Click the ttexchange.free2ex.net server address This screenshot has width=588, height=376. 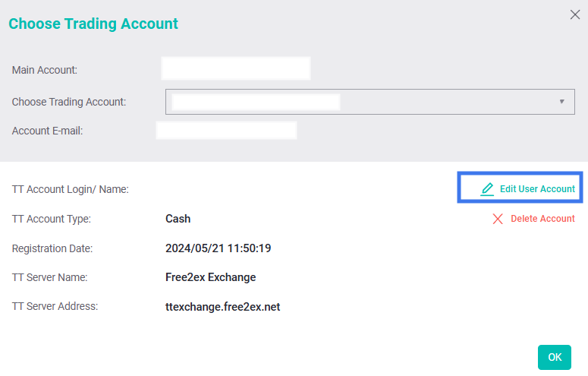tap(222, 307)
